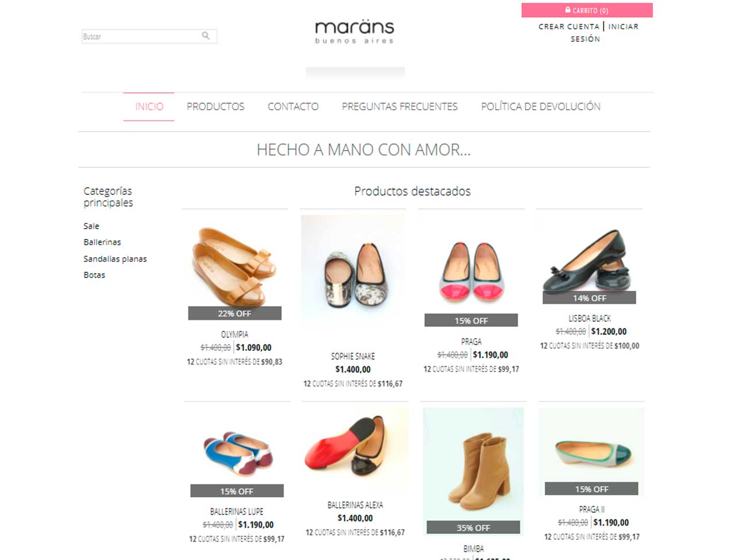747x560 pixels.
Task: Click inside the Buscar search field
Action: (149, 36)
